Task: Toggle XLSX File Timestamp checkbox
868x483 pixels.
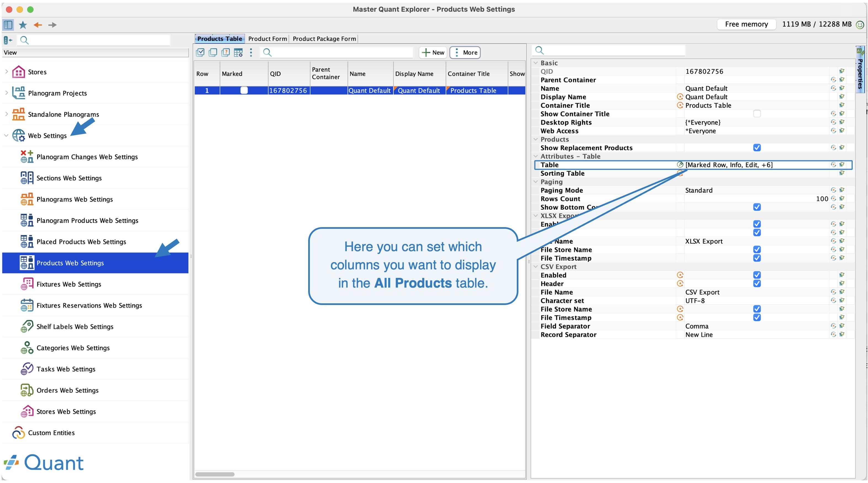Action: click(x=757, y=258)
